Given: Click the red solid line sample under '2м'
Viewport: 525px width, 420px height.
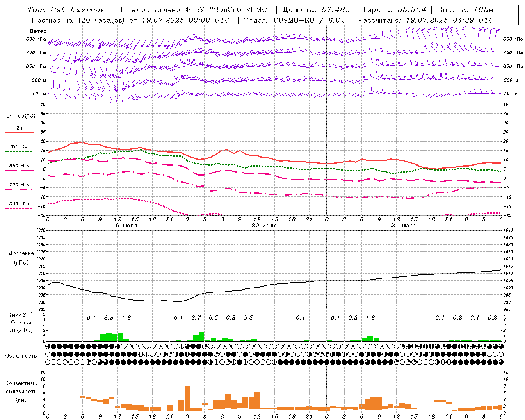Looking at the screenshot, I should point(19,133).
